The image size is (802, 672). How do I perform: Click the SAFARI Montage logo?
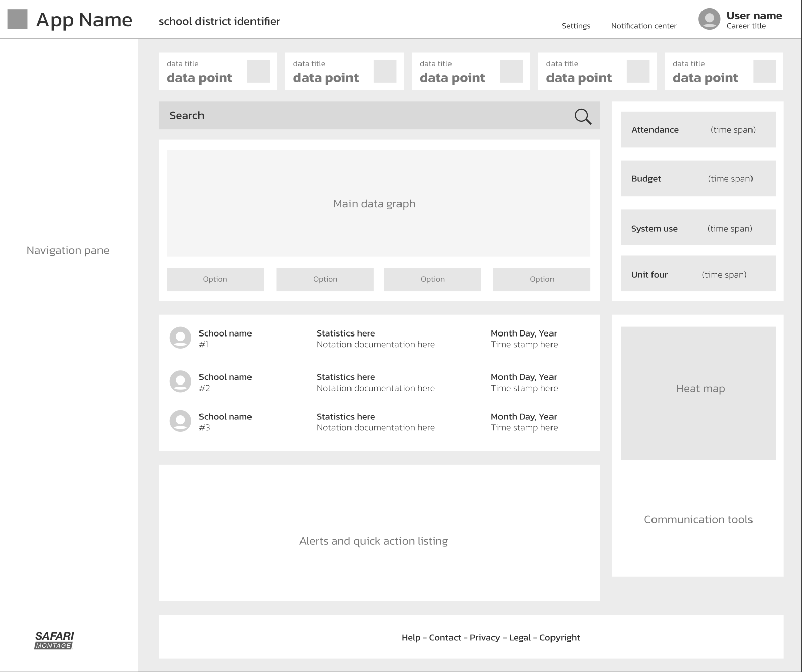(x=54, y=640)
